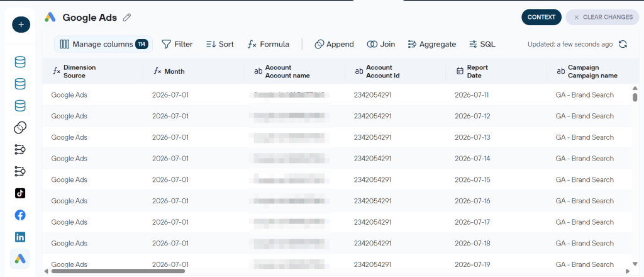Click the plus add button in sidebar
644x277 pixels.
[x=21, y=25]
